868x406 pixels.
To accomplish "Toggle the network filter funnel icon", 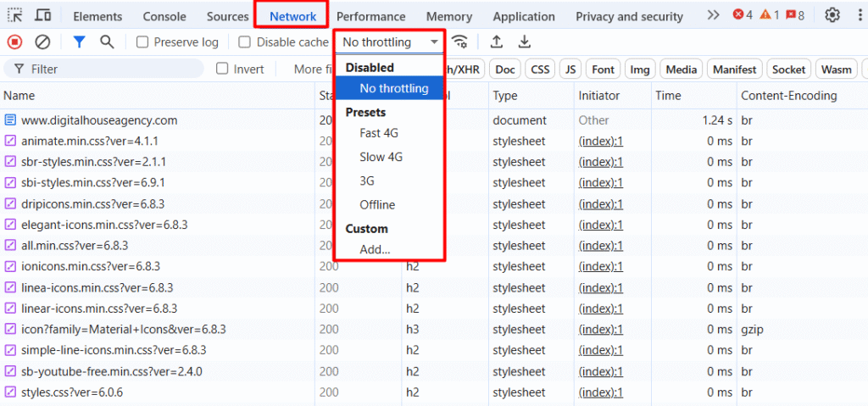I will pos(79,42).
